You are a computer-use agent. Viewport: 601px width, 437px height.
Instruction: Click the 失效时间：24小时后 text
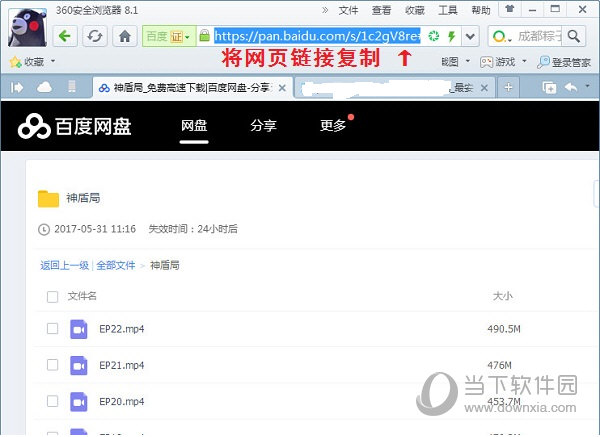pyautogui.click(x=193, y=229)
